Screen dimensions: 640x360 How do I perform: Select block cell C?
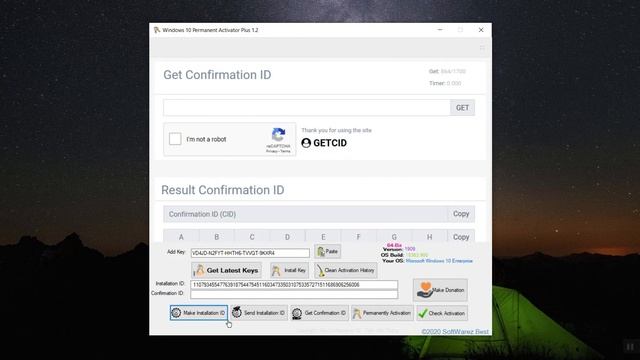pyautogui.click(x=252, y=237)
